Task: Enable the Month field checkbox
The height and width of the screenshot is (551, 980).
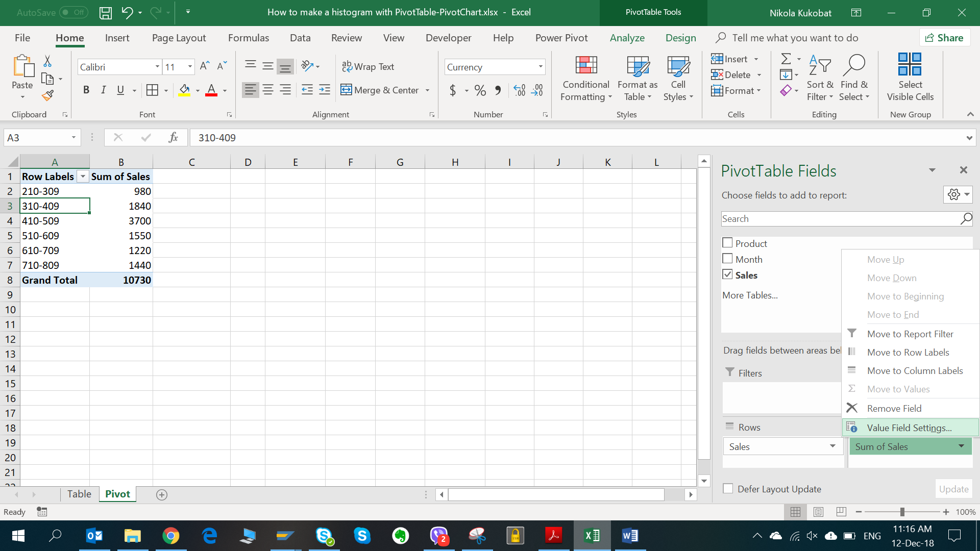Action: click(727, 258)
